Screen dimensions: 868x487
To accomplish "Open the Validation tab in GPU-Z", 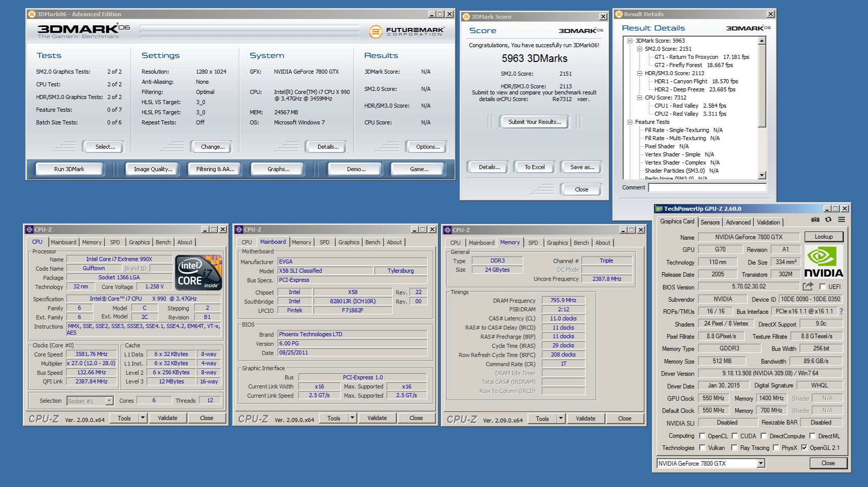I will [x=769, y=222].
